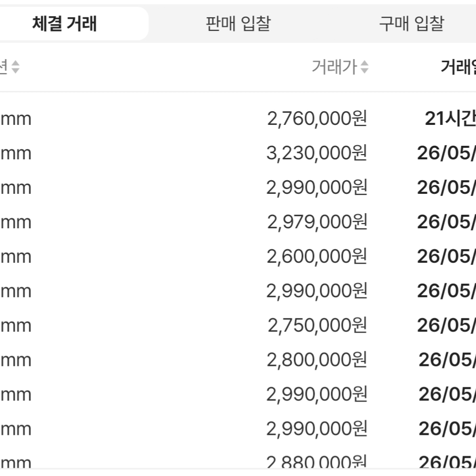Viewport: 476px width, 476px height.
Task: Open the 판매 입찰 tab
Action: [238, 24]
